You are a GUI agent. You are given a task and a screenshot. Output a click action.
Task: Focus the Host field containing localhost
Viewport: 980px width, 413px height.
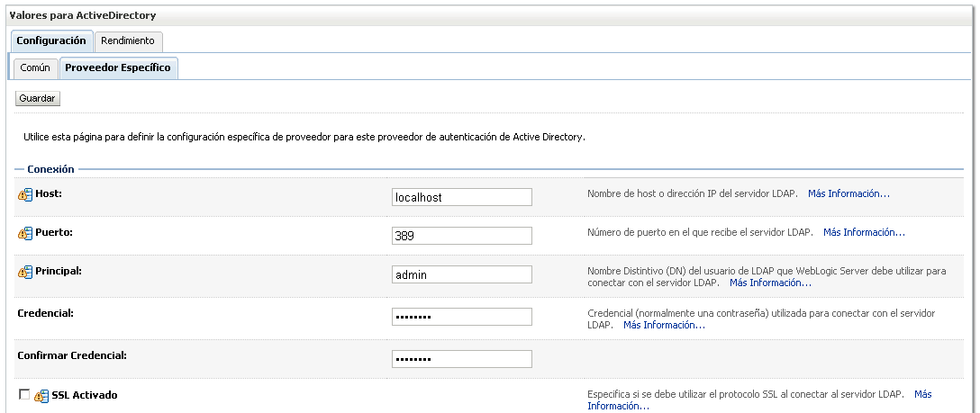click(462, 197)
